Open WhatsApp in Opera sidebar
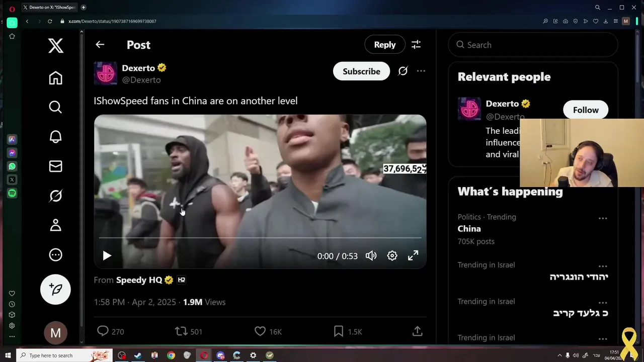644x362 pixels. coord(12,166)
